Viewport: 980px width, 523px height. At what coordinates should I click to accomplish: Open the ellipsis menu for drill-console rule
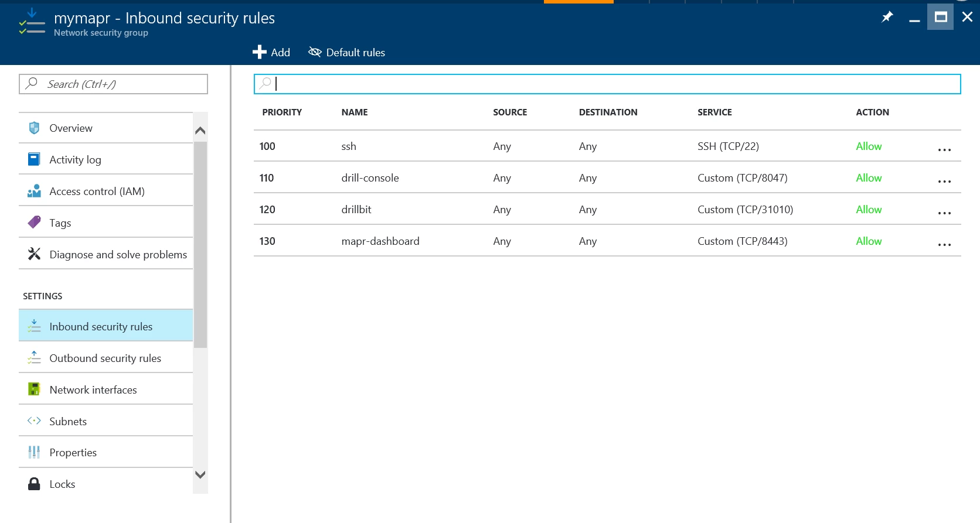coord(944,182)
